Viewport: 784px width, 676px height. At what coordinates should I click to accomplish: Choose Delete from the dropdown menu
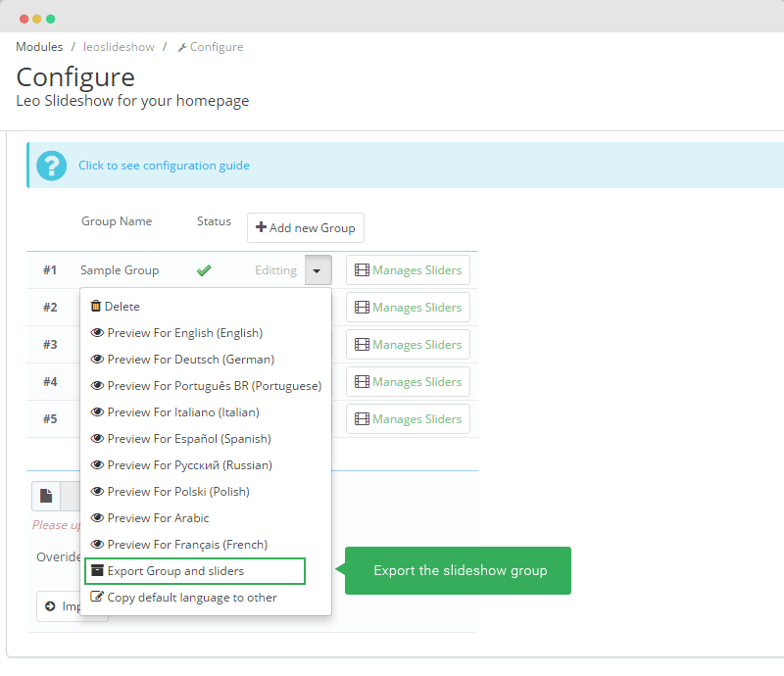(x=206, y=307)
